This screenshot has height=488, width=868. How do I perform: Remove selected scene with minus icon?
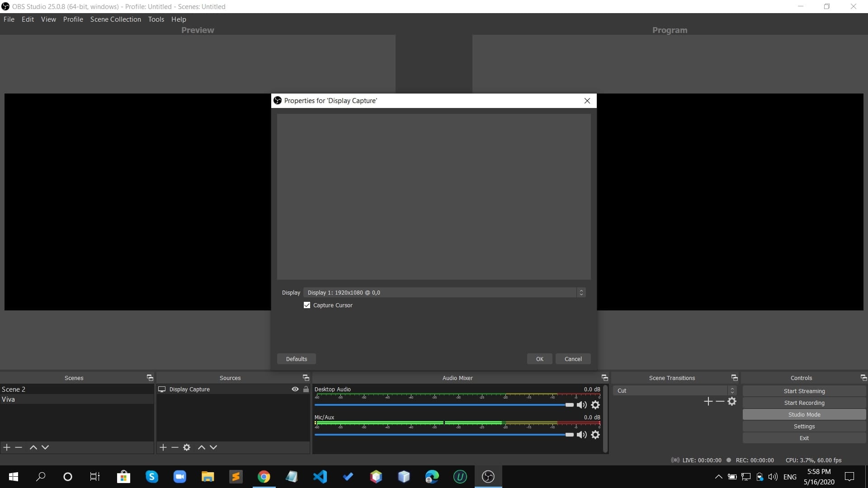[19, 447]
